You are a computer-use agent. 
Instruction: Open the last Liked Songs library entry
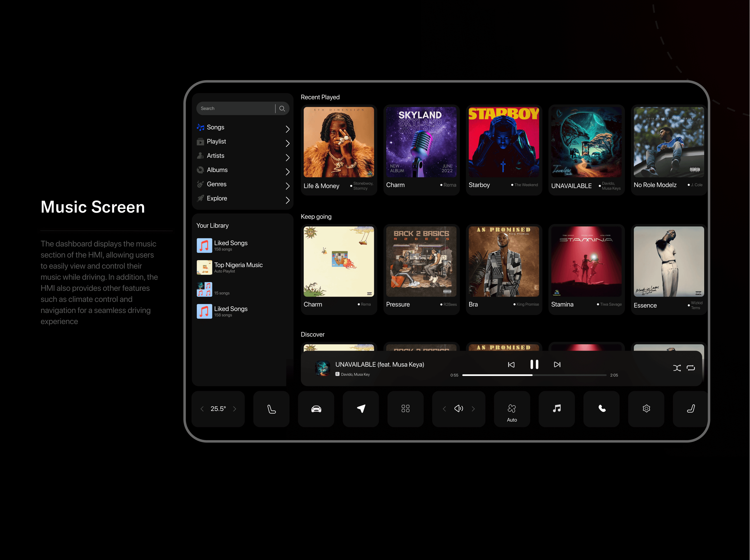point(222,311)
